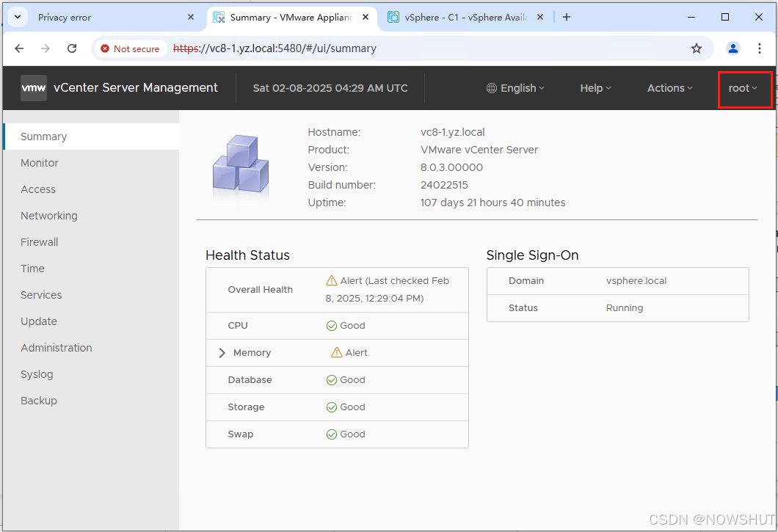Expand the Memory health row
This screenshot has height=532, width=778.
[x=222, y=353]
